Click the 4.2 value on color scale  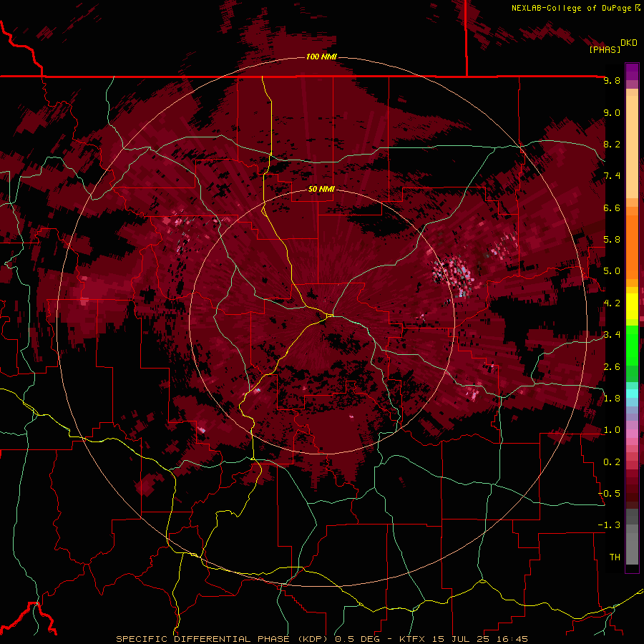(612, 303)
